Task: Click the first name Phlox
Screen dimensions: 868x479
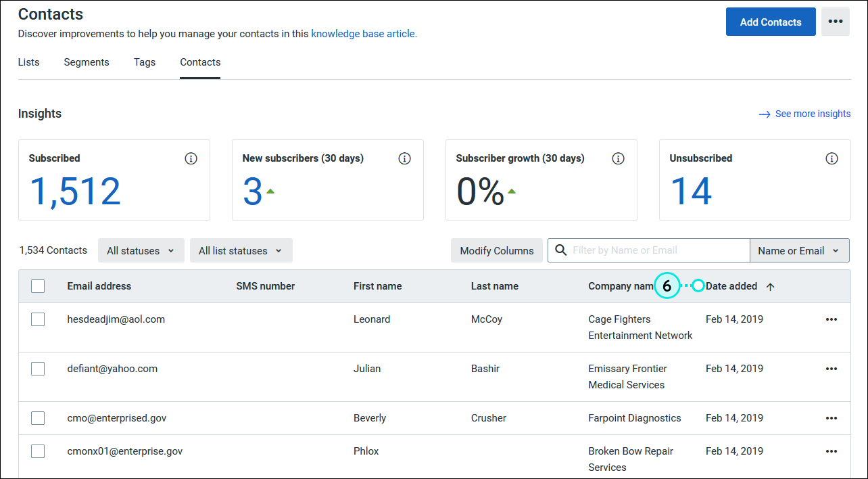Action: (366, 451)
